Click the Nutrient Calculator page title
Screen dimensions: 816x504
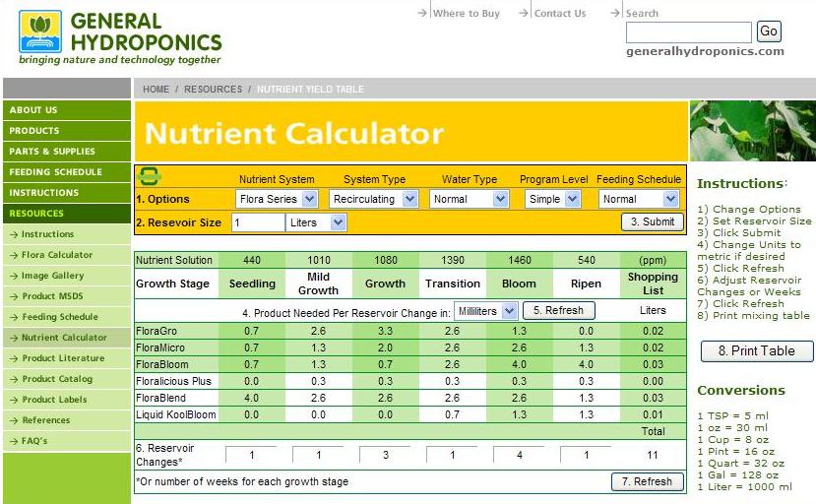click(x=294, y=133)
